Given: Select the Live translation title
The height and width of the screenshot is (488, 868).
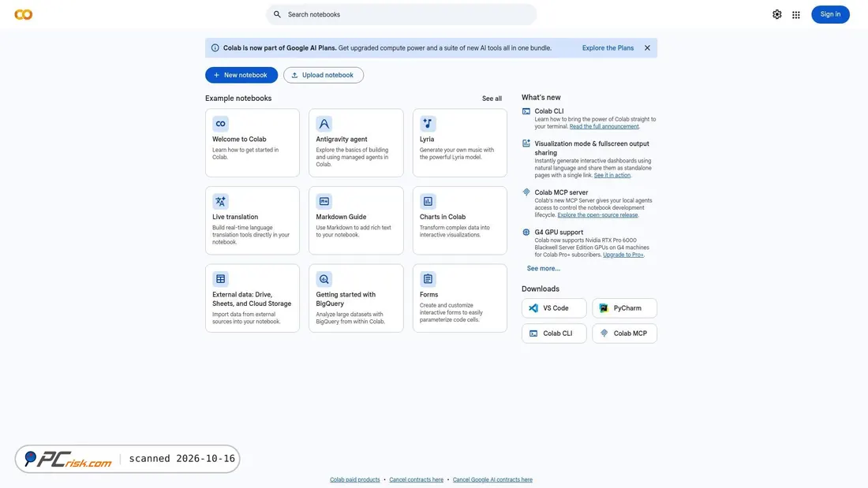Looking at the screenshot, I should tap(235, 217).
